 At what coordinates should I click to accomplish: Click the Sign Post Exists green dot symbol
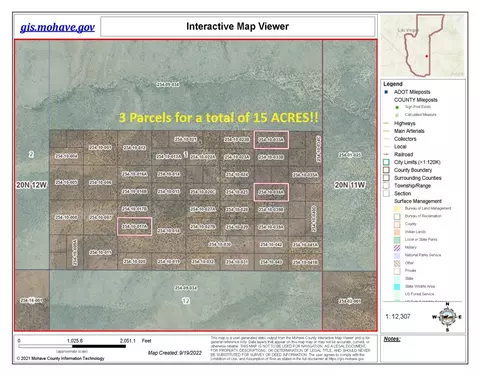point(397,107)
